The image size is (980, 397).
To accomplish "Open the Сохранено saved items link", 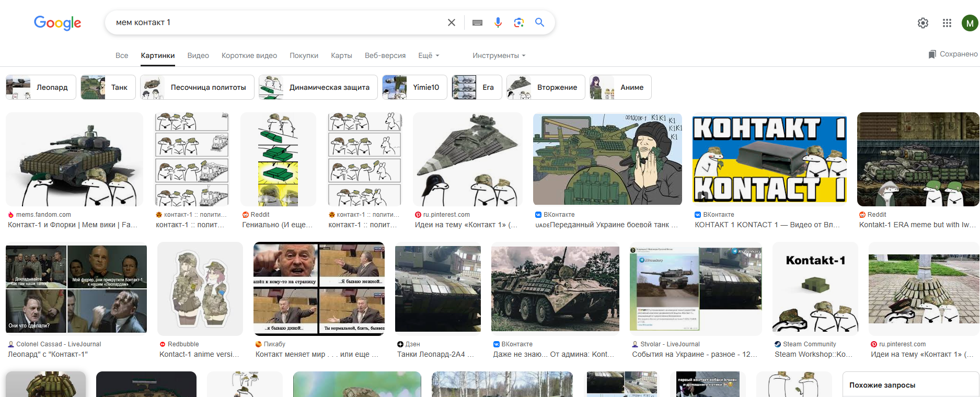I will [x=953, y=54].
